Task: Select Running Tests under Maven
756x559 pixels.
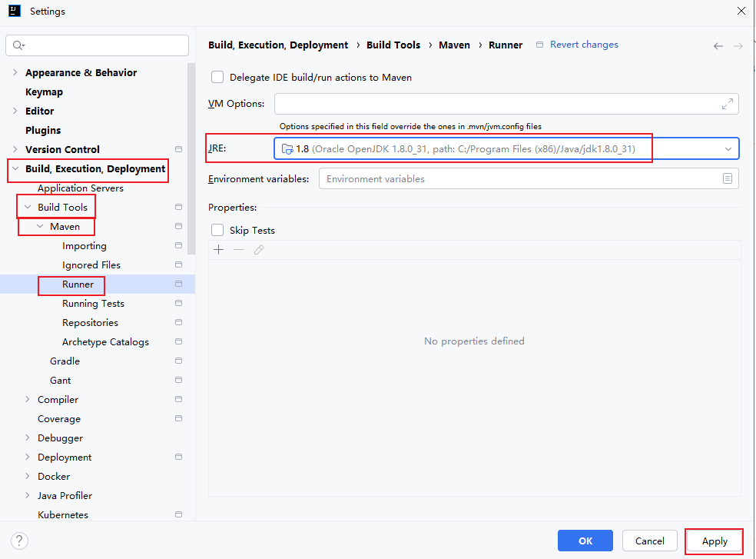Action: pos(93,303)
